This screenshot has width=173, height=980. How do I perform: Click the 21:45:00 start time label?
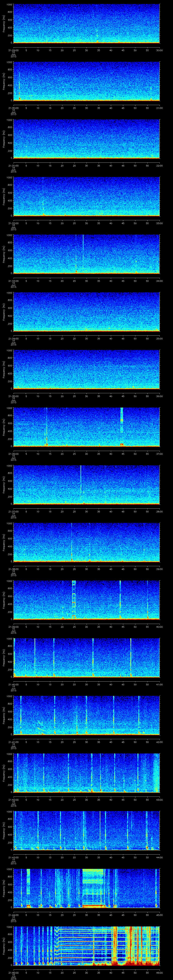click(13, 972)
